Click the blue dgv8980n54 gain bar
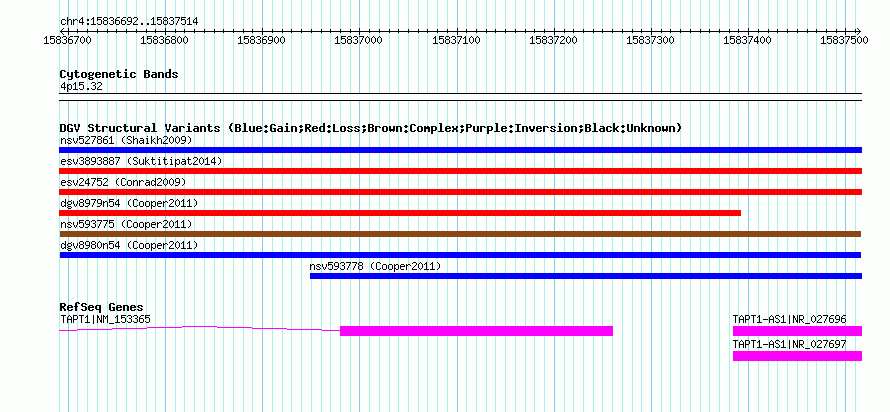This screenshot has width=890, height=412. [460, 255]
